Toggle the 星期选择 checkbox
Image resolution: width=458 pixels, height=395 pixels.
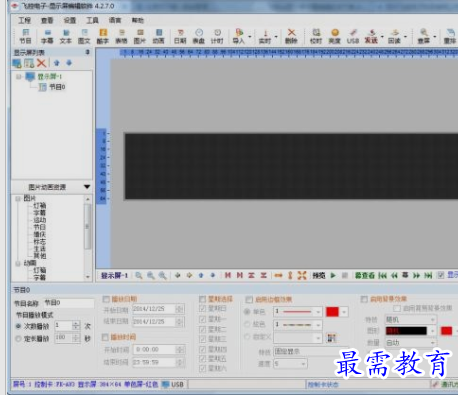(202, 299)
